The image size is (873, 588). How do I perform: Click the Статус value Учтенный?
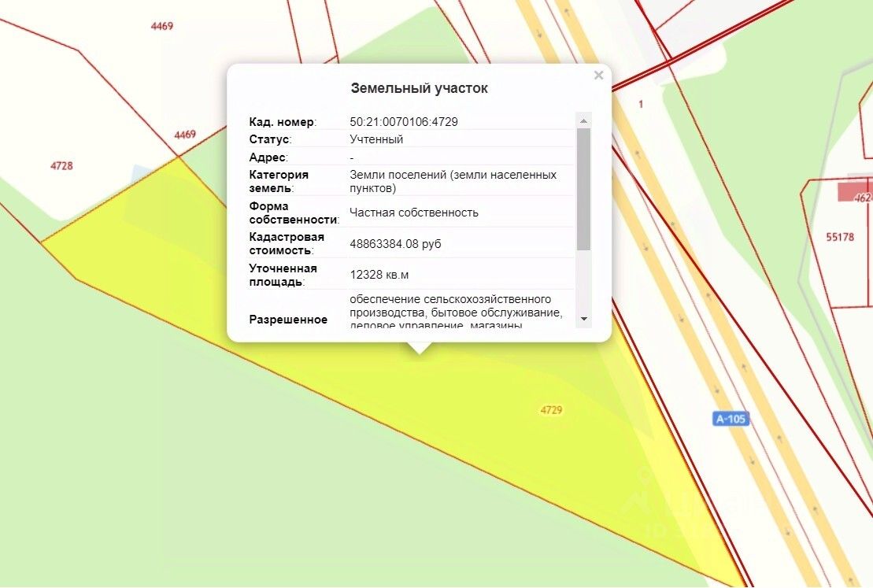click(376, 139)
